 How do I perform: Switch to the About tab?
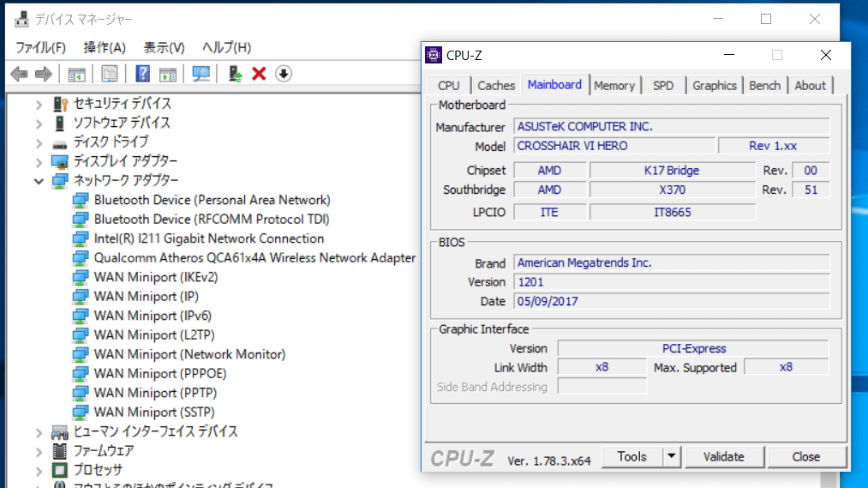coord(810,85)
